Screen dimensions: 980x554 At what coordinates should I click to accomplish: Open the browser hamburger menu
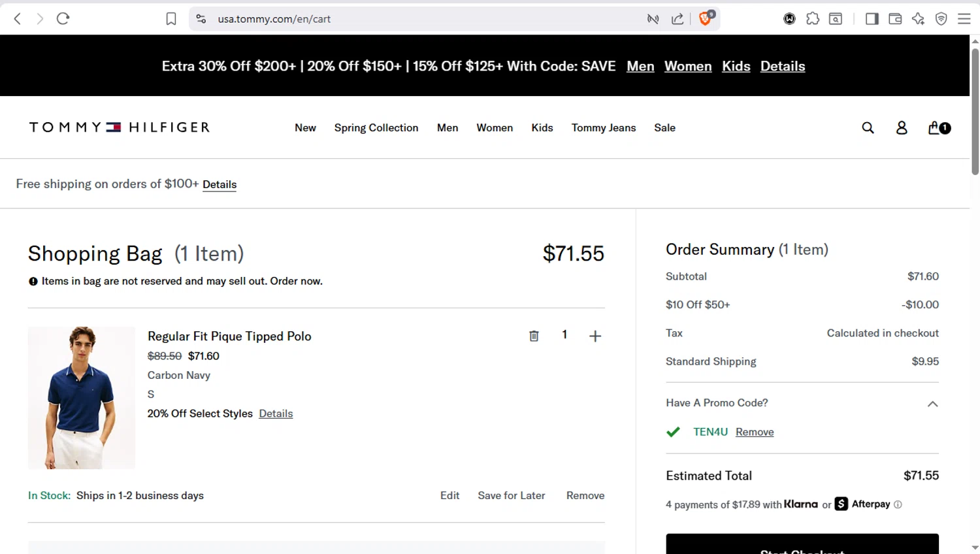pyautogui.click(x=964, y=19)
